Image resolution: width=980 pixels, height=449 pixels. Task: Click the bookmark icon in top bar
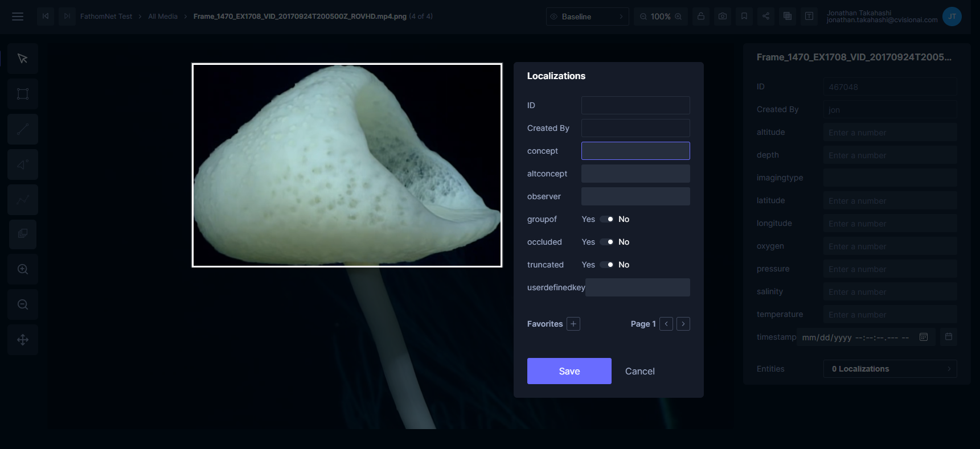point(744,17)
